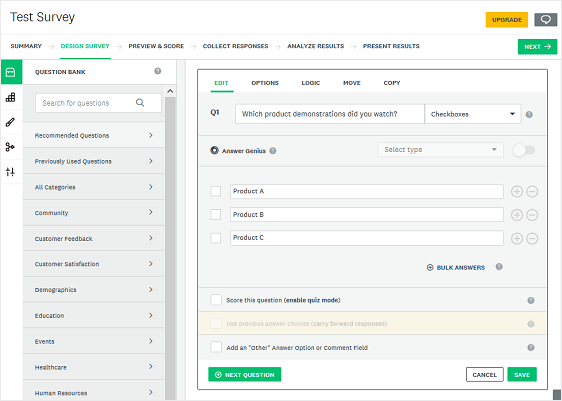This screenshot has width=562, height=401.
Task: Click the Answer Genius help icon
Action: click(x=273, y=151)
